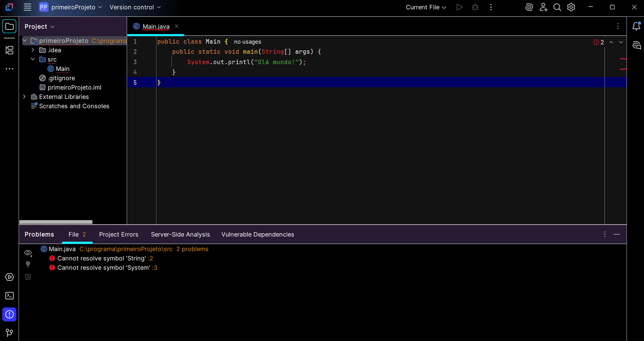The image size is (644, 341).
Task: Select the Main.java editor tab
Action: pos(156,26)
